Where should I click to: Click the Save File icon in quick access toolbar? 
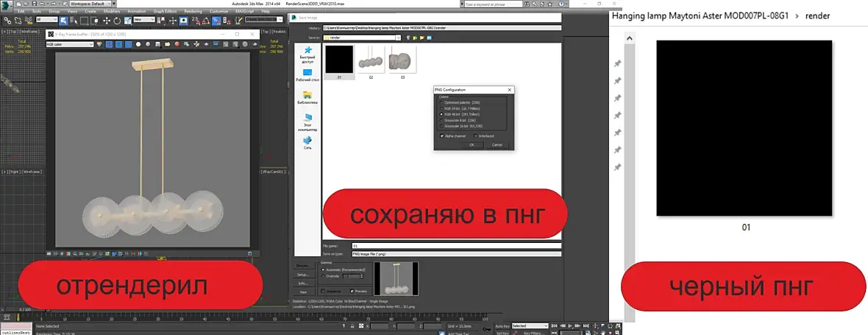tap(35, 4)
